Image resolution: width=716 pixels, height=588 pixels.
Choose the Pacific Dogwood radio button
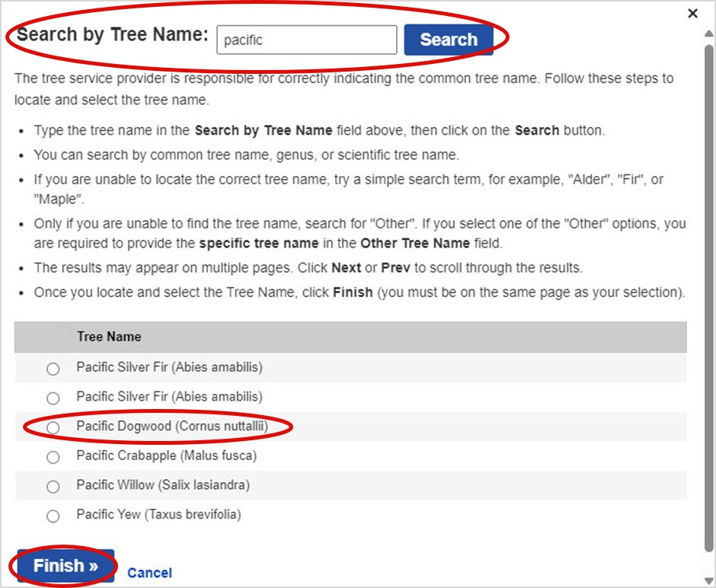point(53,428)
